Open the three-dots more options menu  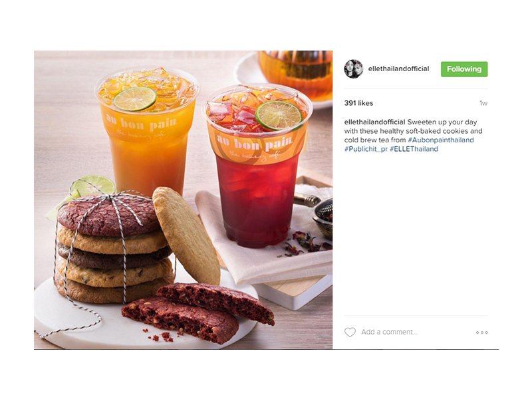pyautogui.click(x=481, y=332)
